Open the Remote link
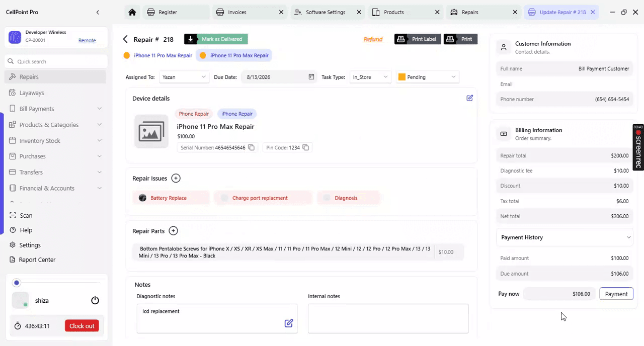The height and width of the screenshot is (346, 644). click(x=87, y=40)
